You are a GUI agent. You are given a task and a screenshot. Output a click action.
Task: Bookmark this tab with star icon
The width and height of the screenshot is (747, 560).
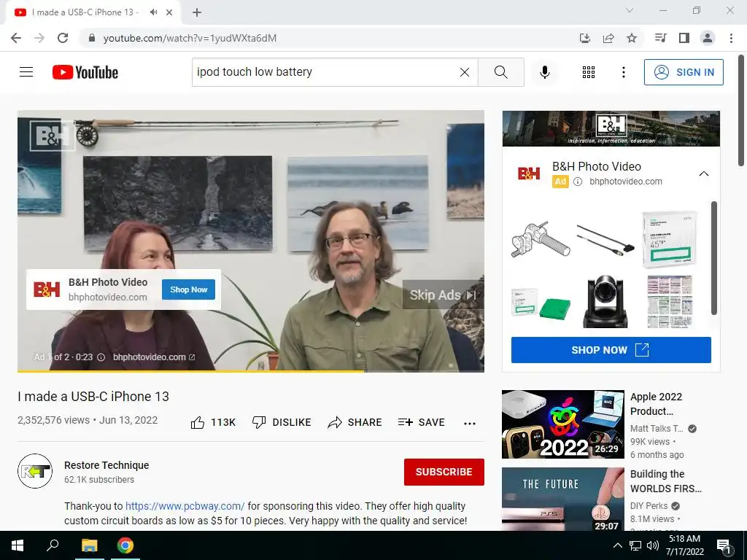click(x=632, y=38)
